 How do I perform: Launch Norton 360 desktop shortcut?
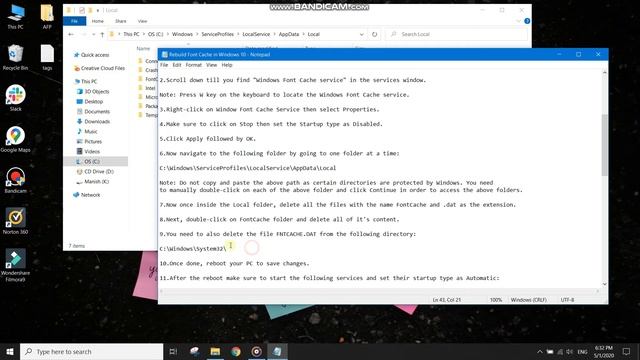coord(16,221)
